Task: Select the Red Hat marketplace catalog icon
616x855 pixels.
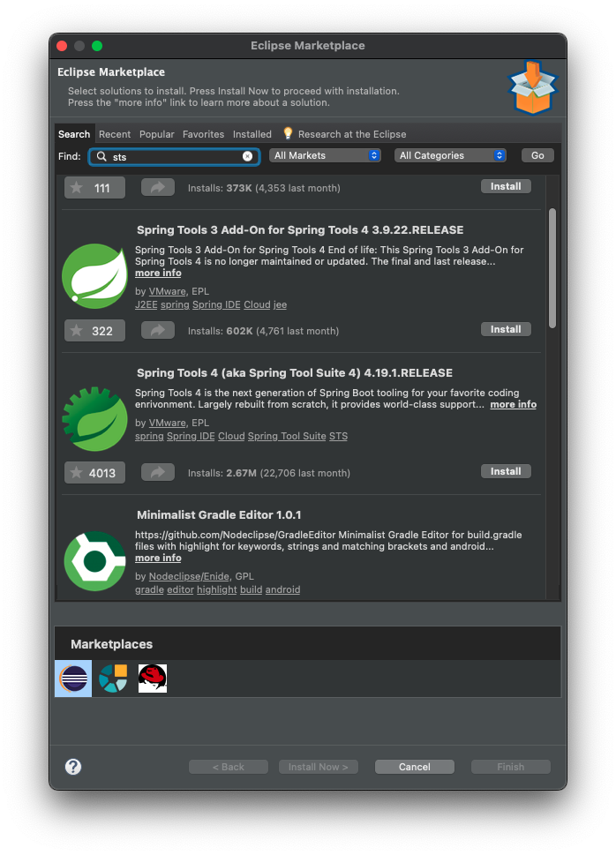Action: [152, 679]
